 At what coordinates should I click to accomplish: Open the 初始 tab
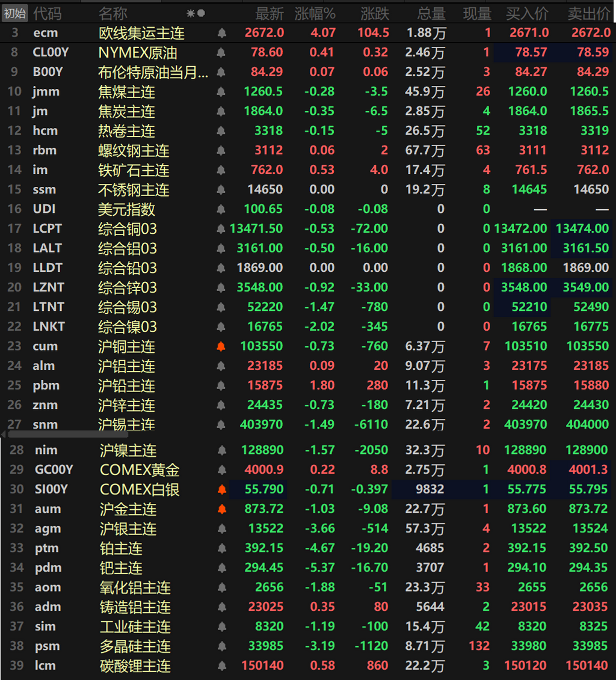15,13
